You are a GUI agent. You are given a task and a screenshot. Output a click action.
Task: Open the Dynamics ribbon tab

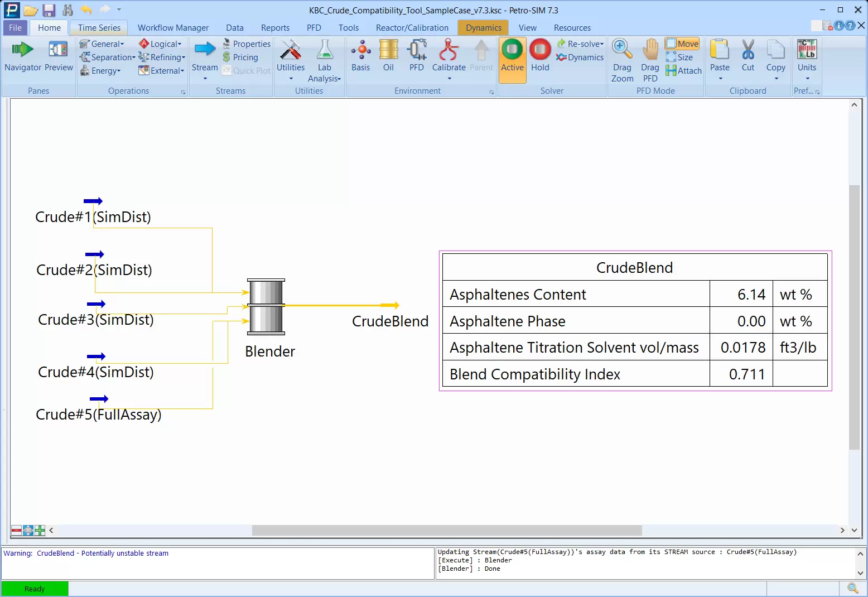tap(484, 27)
